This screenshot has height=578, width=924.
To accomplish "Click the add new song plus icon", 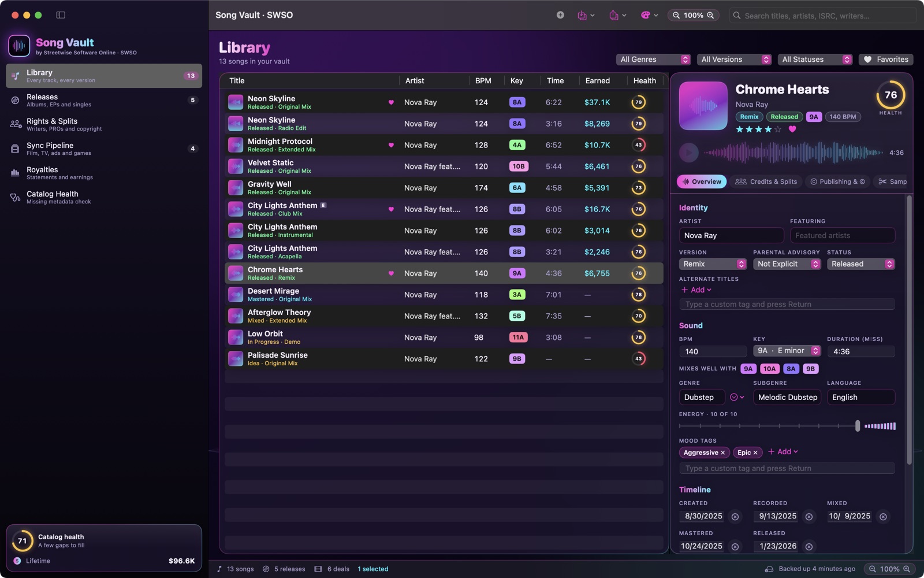I will pos(560,15).
